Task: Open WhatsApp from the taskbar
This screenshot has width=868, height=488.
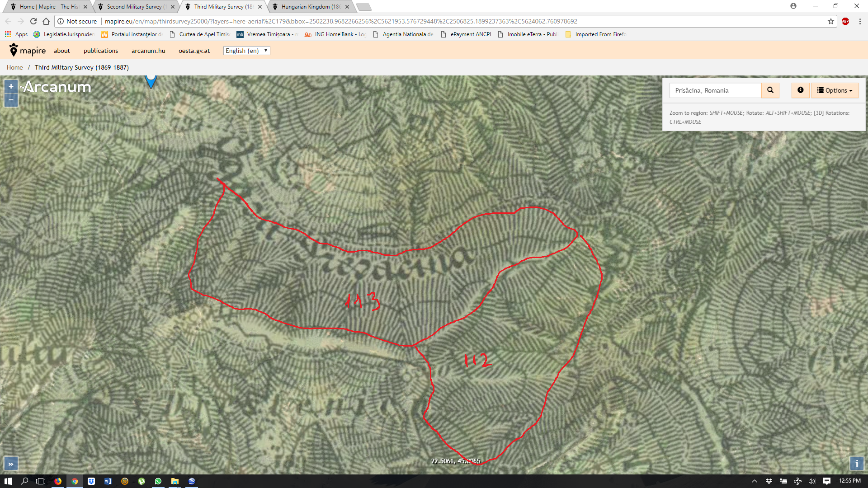Action: [158, 481]
